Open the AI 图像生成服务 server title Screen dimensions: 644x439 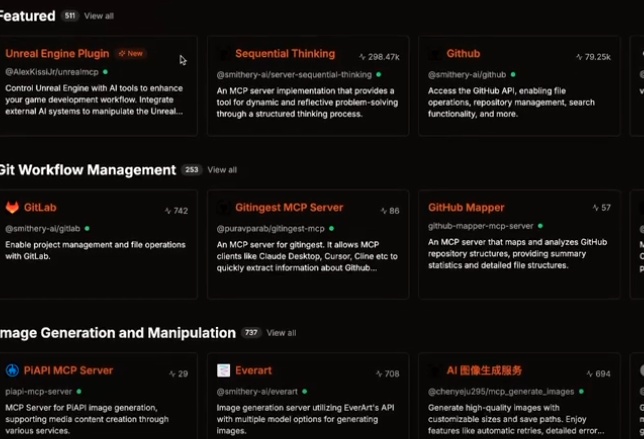coord(484,370)
